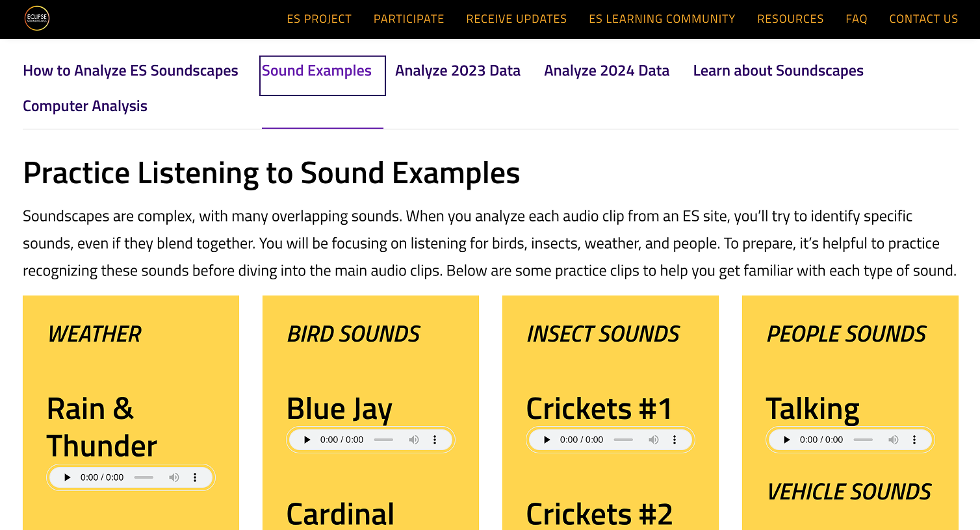Viewport: 980px width, 530px height.
Task: Play the Crickets #1 audio clip
Action: coord(547,440)
